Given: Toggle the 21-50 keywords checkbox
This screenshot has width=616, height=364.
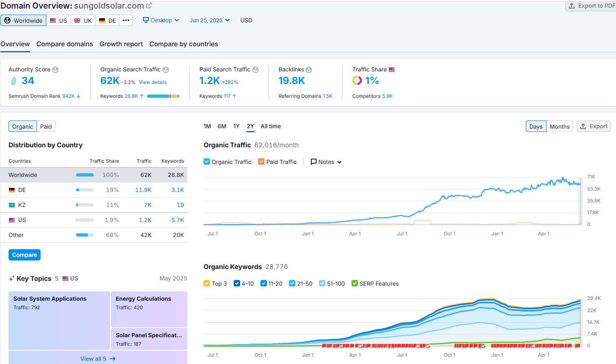Looking at the screenshot, I should pyautogui.click(x=292, y=283).
